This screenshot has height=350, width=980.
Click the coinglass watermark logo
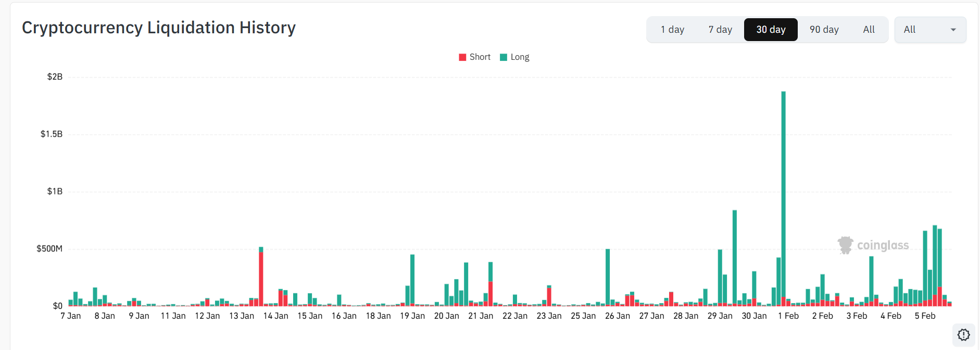[x=873, y=245]
